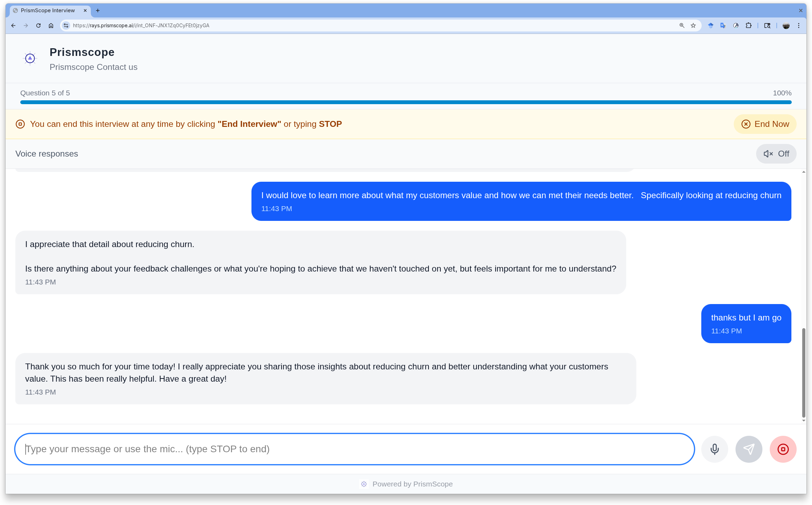Click the Prismscope logo icon
Viewport: 812px width, 505px height.
coord(30,58)
